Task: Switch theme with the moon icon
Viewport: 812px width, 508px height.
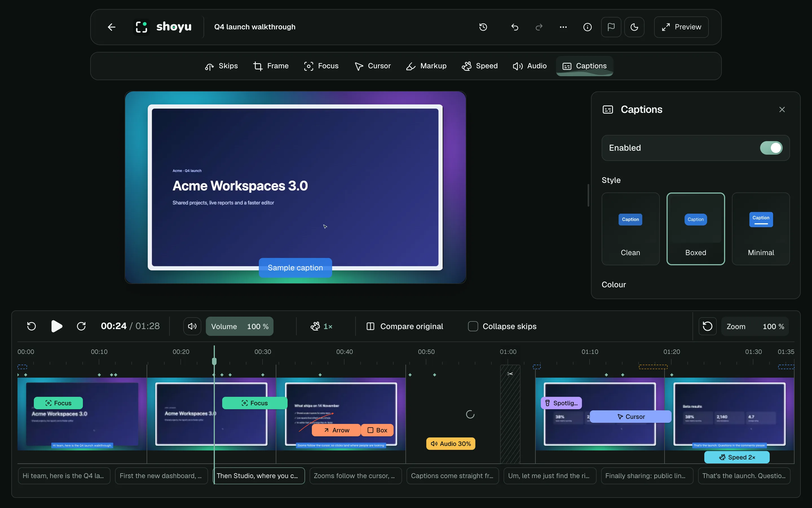Action: (x=634, y=27)
